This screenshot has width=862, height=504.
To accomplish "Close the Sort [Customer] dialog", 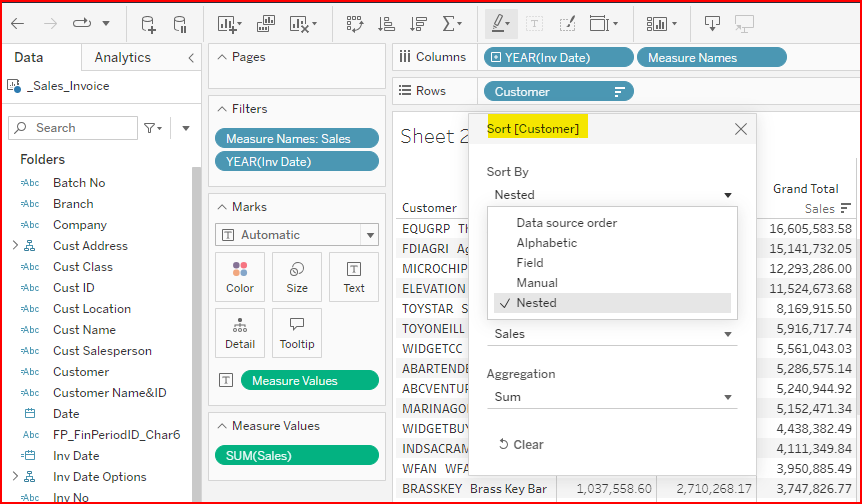I will [x=740, y=129].
